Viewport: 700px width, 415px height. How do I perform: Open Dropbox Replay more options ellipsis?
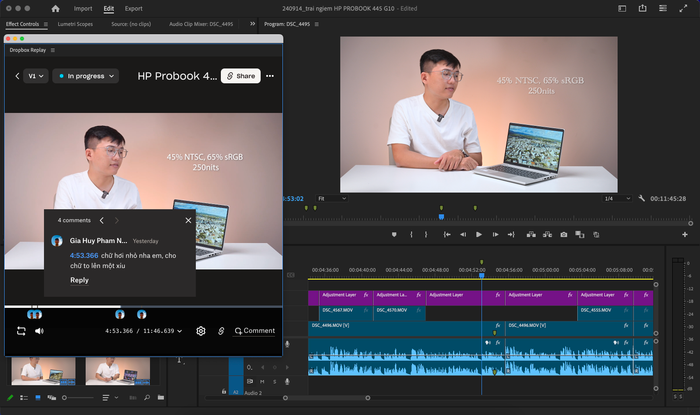270,76
